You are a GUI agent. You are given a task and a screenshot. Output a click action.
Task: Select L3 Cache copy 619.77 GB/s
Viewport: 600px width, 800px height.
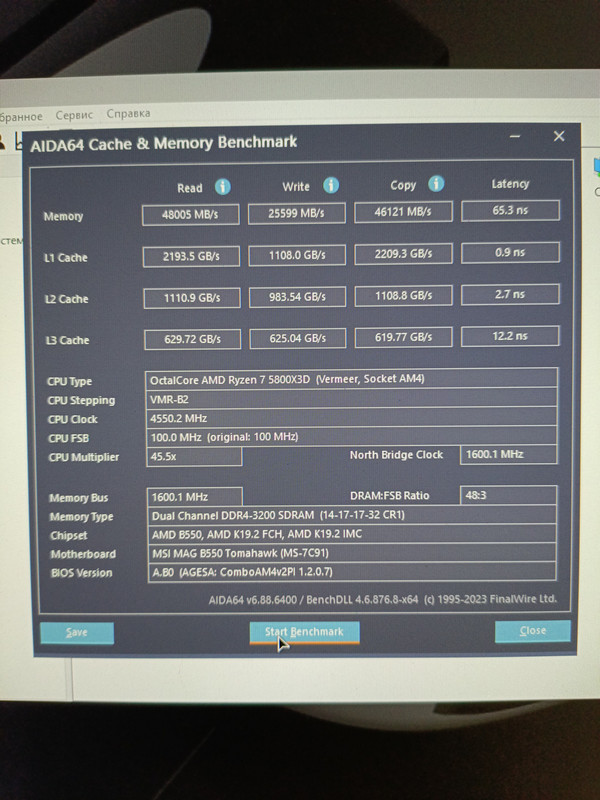pos(404,337)
